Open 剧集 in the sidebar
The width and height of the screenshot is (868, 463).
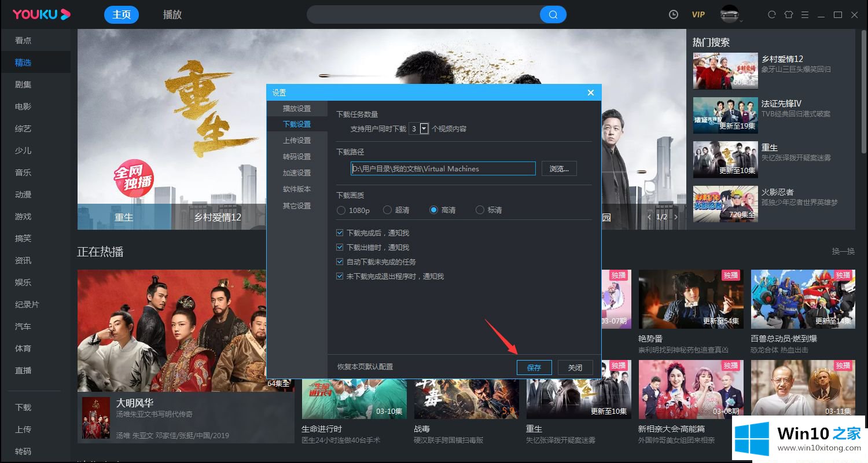23,84
